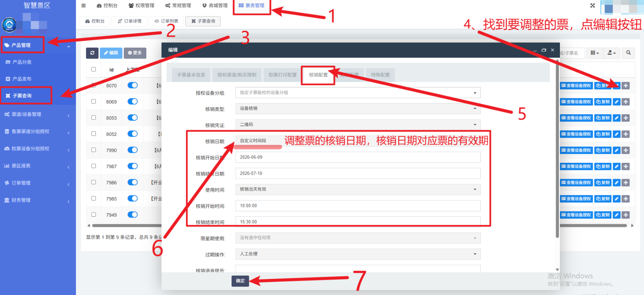This screenshot has height=295, width=644.
Task: Toggle the on-shelf switch for row 7987
Action: pos(133,166)
